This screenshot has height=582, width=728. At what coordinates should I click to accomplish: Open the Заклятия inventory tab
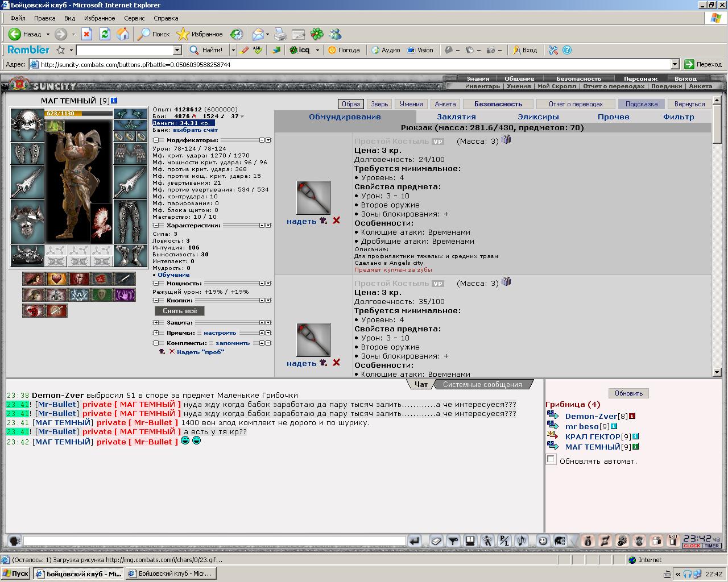coord(456,117)
